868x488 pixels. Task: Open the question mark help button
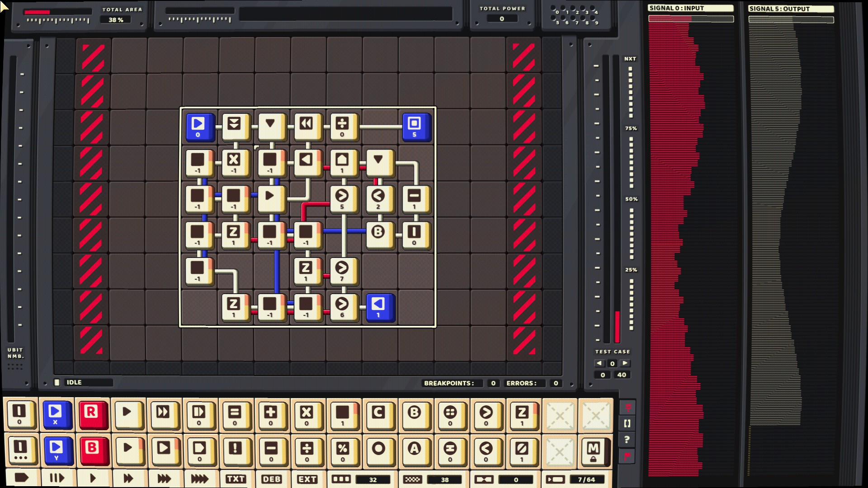click(x=627, y=440)
